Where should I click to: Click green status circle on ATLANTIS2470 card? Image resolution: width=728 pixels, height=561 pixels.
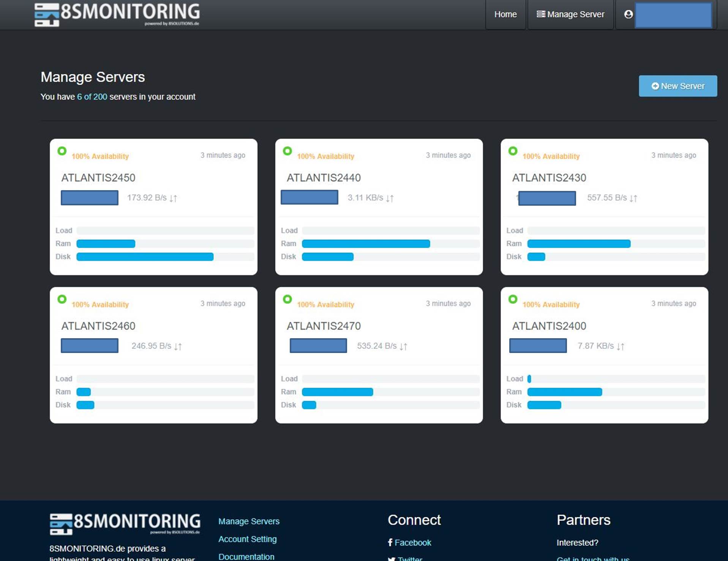(x=287, y=299)
